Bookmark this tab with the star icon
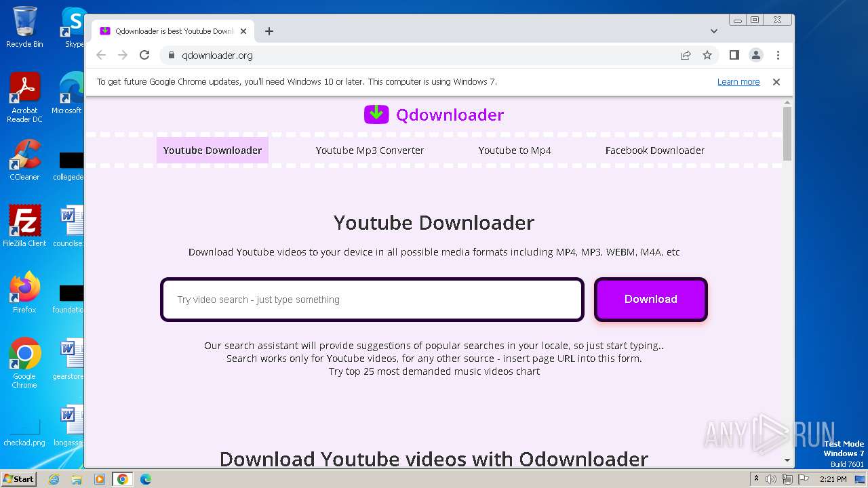This screenshot has width=868, height=488. click(707, 55)
